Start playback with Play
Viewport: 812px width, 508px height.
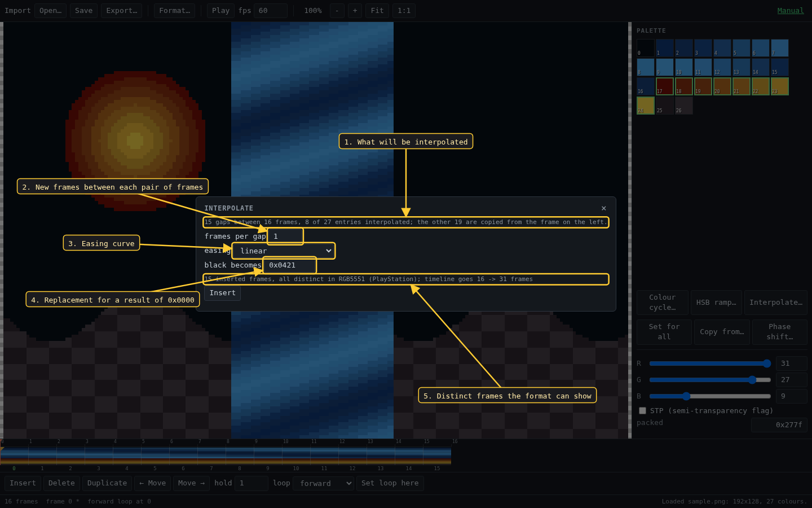coord(220,11)
